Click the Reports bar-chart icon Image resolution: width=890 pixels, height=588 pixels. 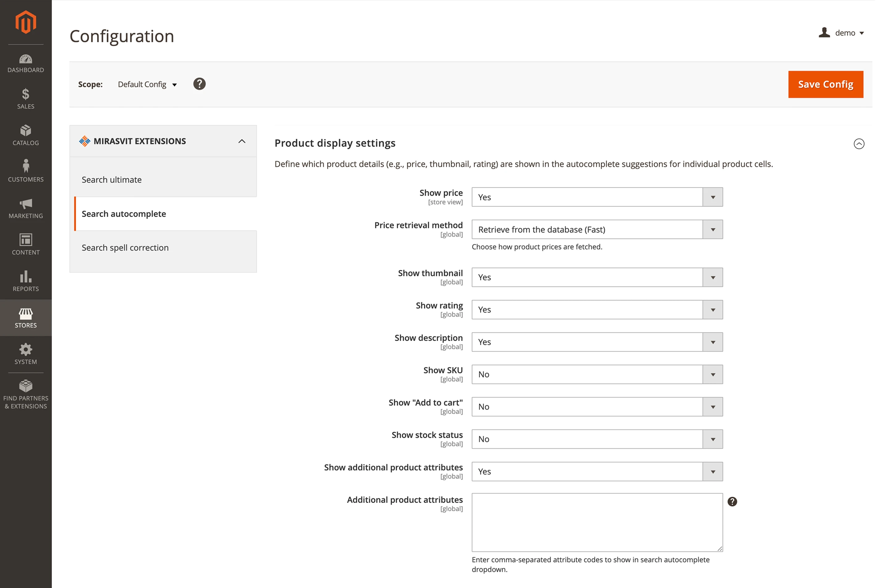[25, 280]
